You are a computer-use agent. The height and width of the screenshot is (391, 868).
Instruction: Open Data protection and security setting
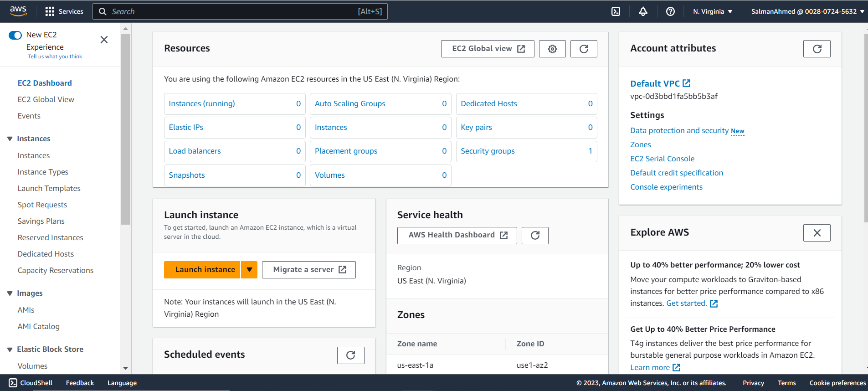click(x=679, y=130)
